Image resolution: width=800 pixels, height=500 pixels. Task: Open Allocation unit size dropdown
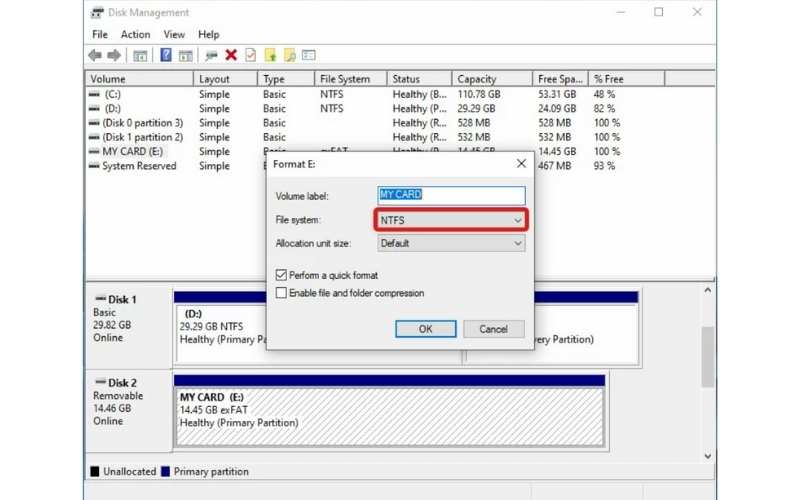coord(451,243)
